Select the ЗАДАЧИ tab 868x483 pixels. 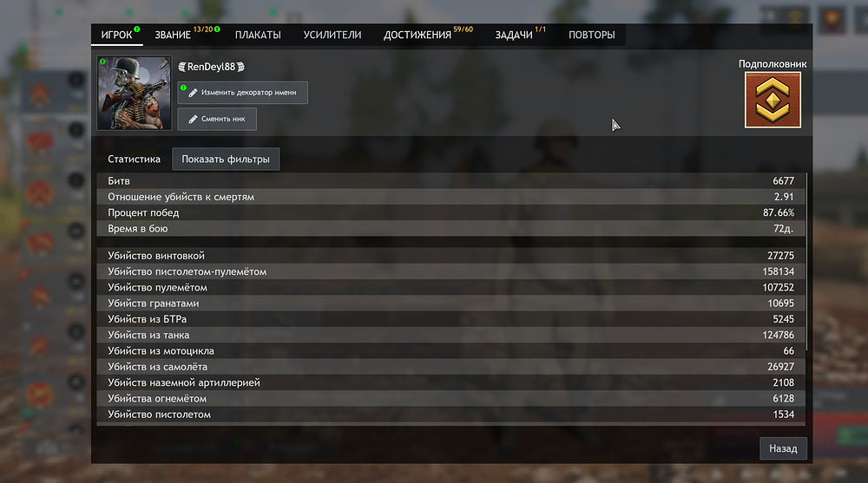(514, 36)
